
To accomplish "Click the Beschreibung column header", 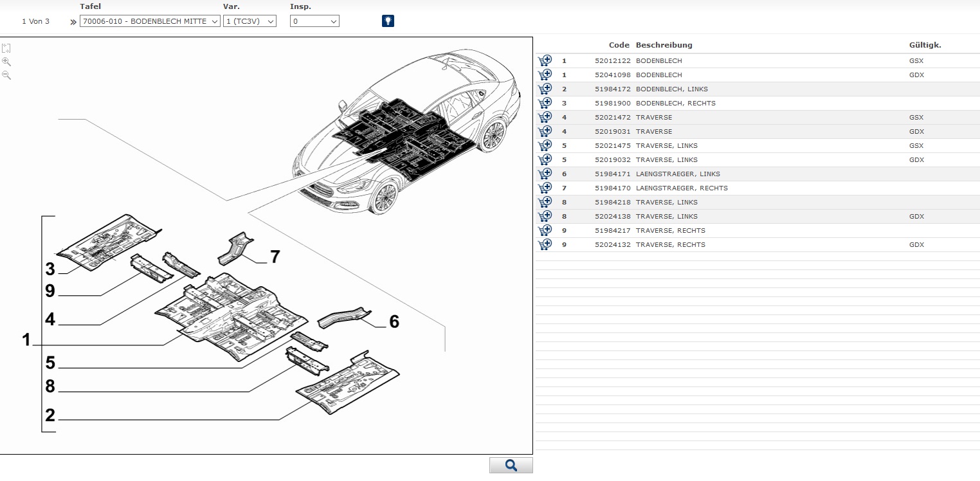I will tap(664, 45).
